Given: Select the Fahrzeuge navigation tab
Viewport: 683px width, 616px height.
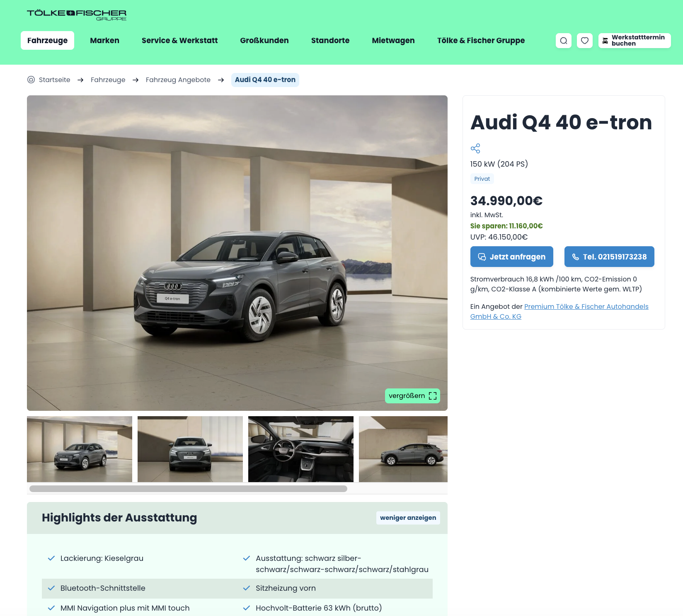Looking at the screenshot, I should tap(48, 41).
